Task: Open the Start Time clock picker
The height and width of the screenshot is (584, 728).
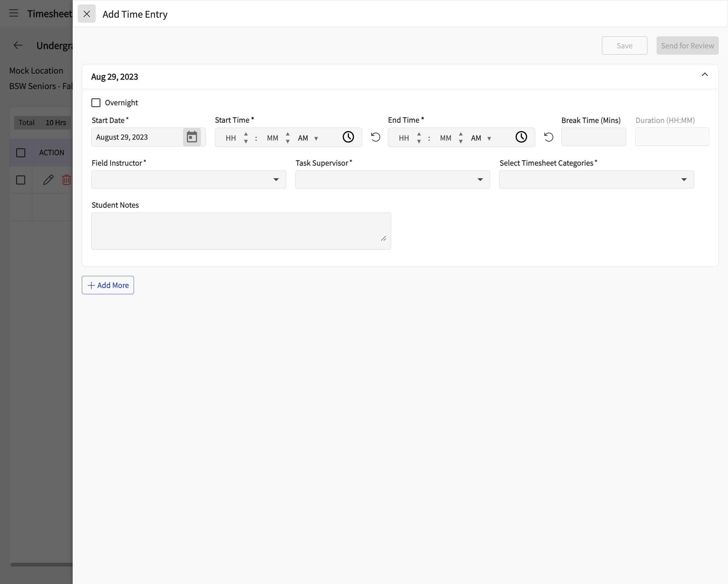Action: pos(348,137)
